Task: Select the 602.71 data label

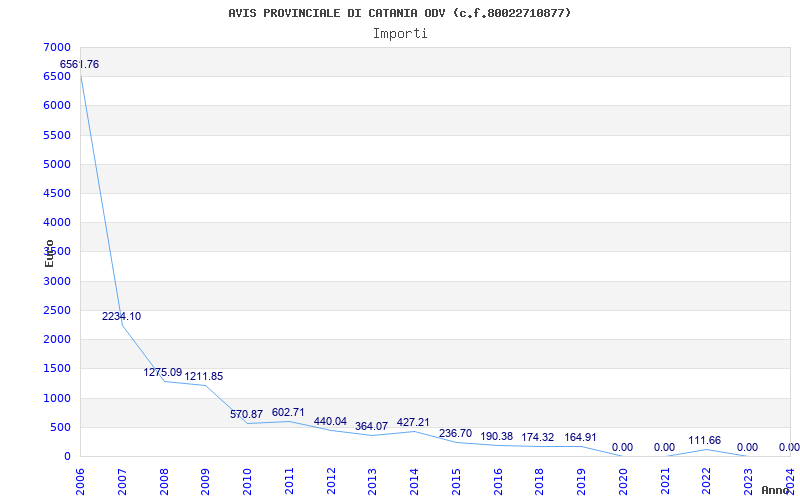Action: 288,412
